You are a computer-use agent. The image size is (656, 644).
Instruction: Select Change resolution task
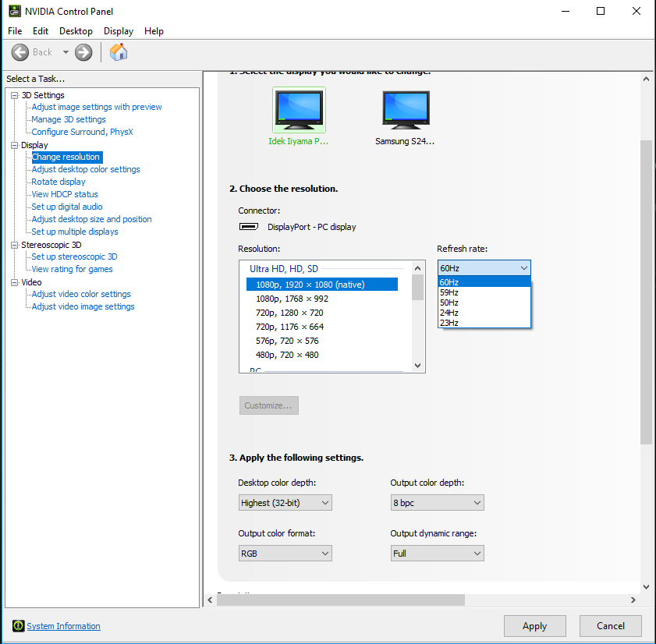66,157
